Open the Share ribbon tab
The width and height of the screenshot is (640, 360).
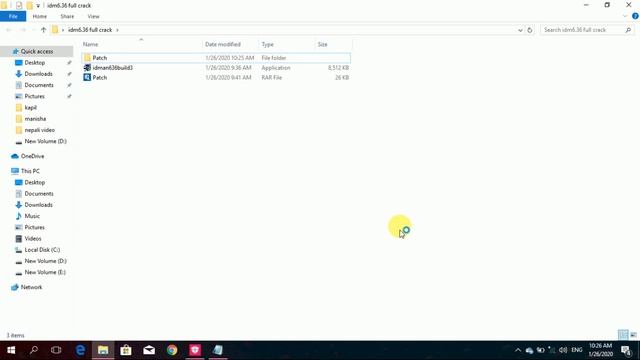67,16
